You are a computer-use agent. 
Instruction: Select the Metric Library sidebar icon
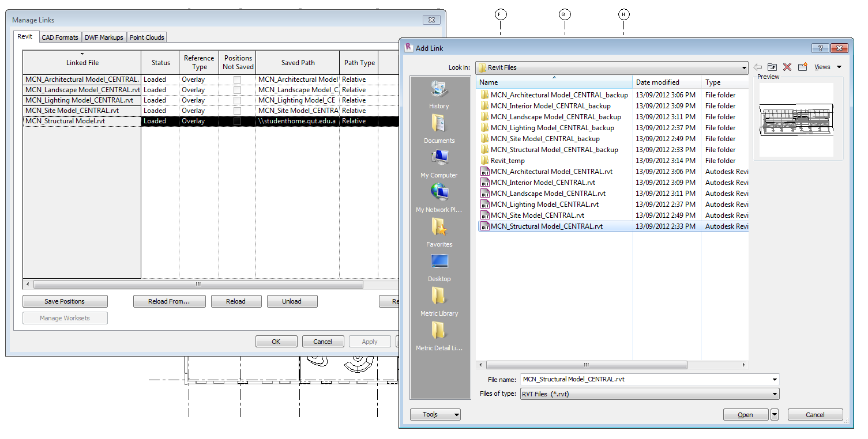(439, 301)
